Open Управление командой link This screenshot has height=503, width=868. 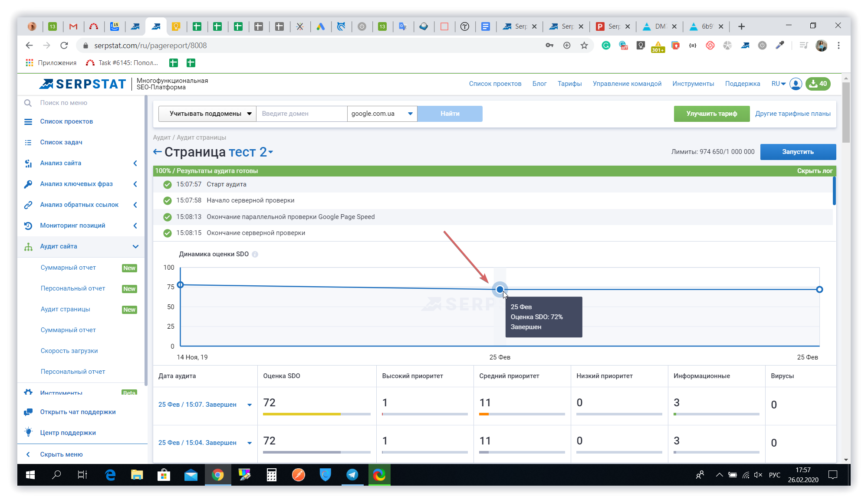click(x=627, y=84)
